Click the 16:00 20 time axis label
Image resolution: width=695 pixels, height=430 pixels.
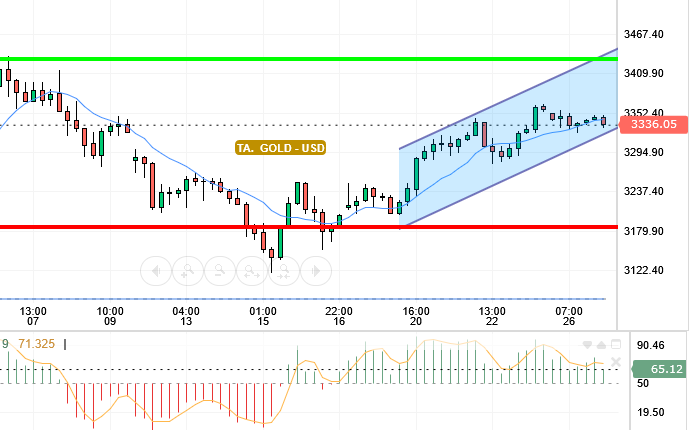pyautogui.click(x=416, y=316)
